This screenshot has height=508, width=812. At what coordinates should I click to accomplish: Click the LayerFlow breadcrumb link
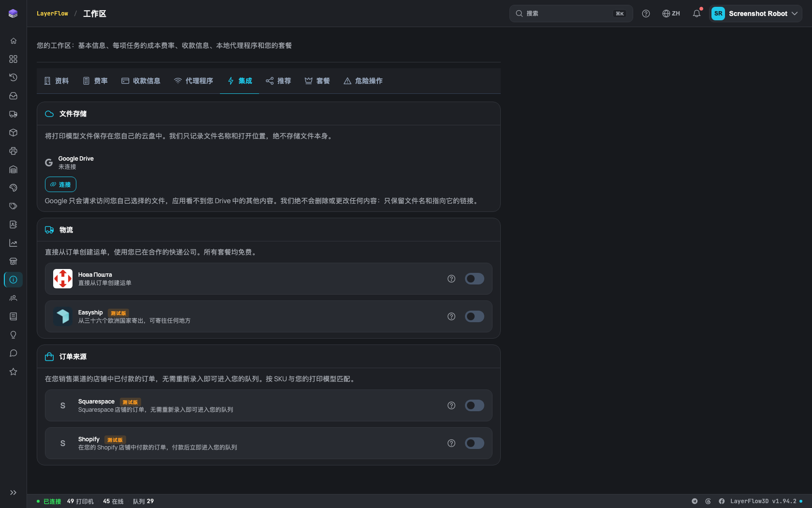[52, 14]
